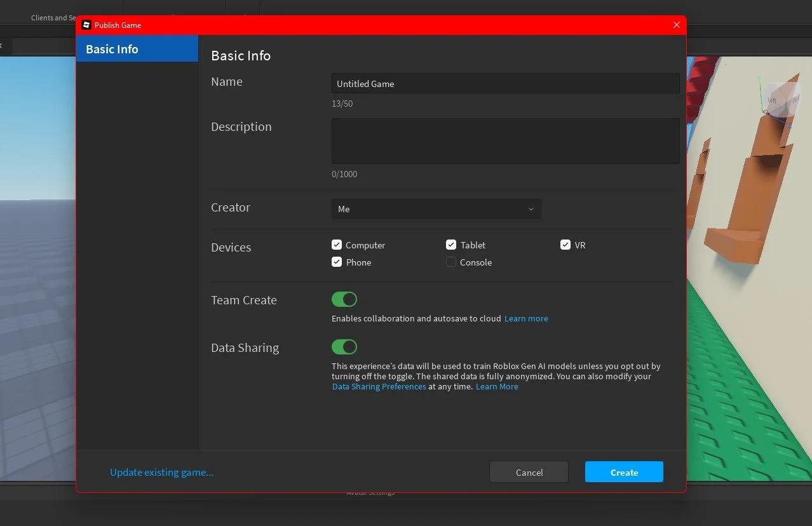Click the Creator dropdown chevron arrow
Image resolution: width=812 pixels, height=526 pixels.
[531, 209]
